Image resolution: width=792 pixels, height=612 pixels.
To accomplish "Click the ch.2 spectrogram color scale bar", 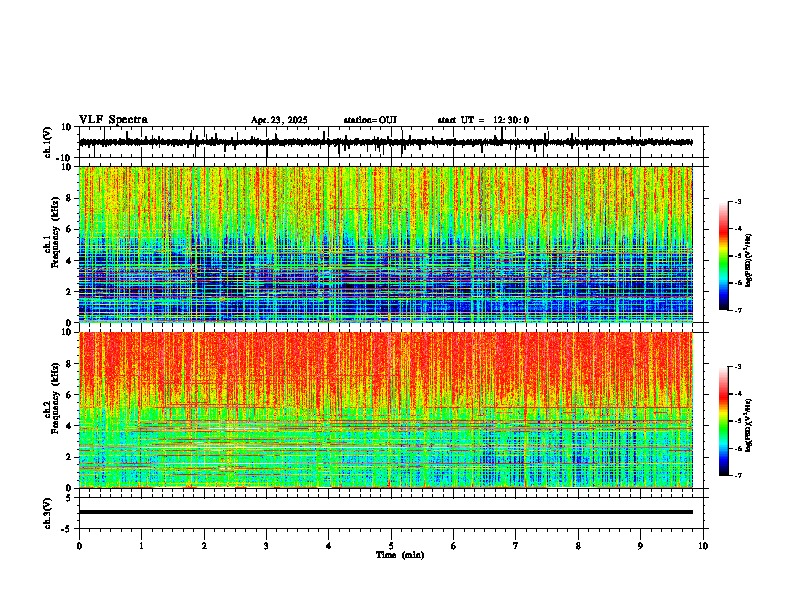I will click(x=724, y=421).
